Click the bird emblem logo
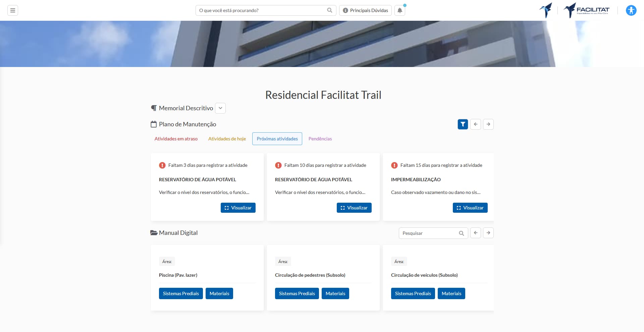 click(x=546, y=10)
